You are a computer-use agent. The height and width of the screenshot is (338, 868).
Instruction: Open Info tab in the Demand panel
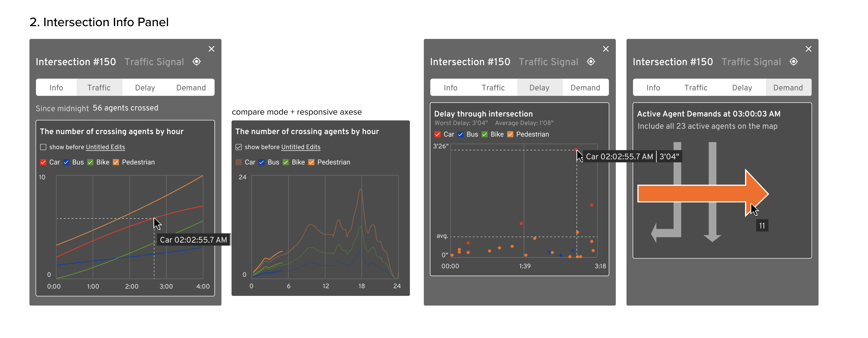pos(653,87)
